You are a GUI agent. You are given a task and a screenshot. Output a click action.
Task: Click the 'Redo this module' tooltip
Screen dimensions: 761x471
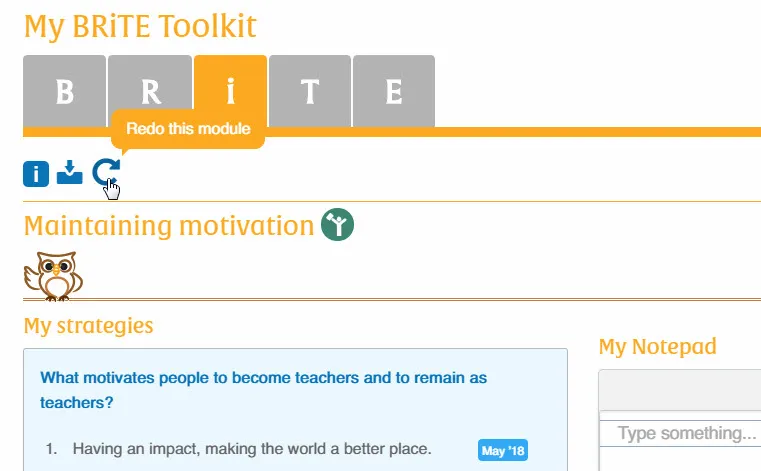[x=188, y=129]
